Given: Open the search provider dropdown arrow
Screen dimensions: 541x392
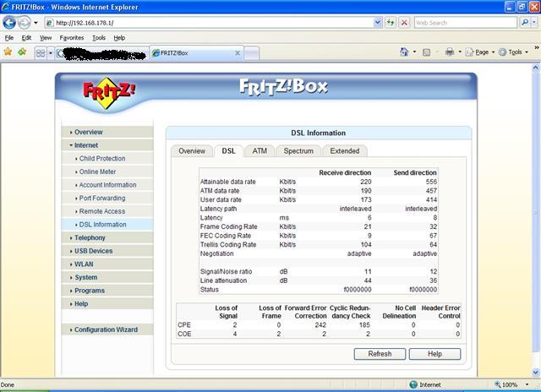Looking at the screenshot, I should point(534,23).
